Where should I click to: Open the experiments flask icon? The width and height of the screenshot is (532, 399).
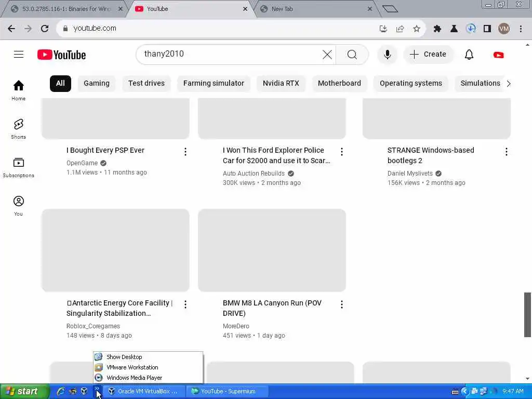tap(454, 29)
